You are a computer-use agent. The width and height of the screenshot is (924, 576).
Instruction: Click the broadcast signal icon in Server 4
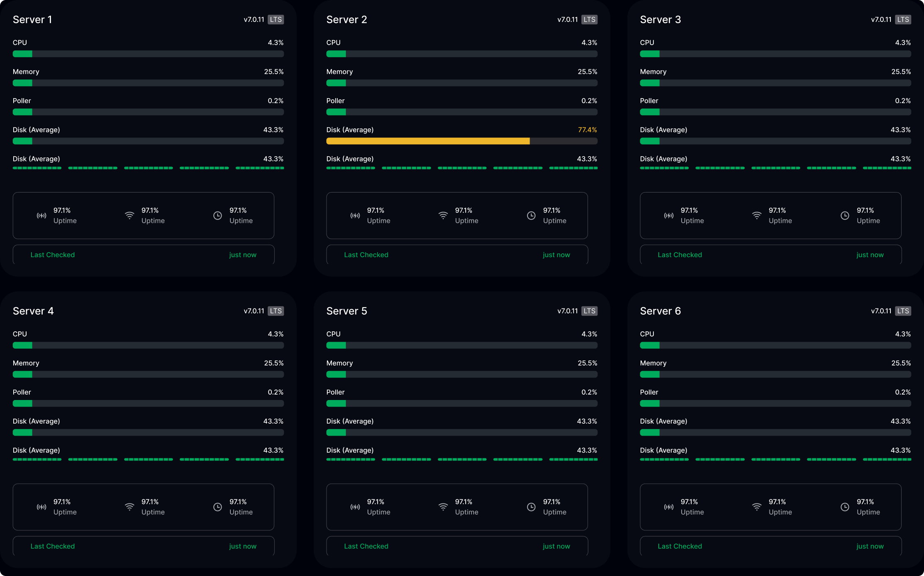pos(41,507)
